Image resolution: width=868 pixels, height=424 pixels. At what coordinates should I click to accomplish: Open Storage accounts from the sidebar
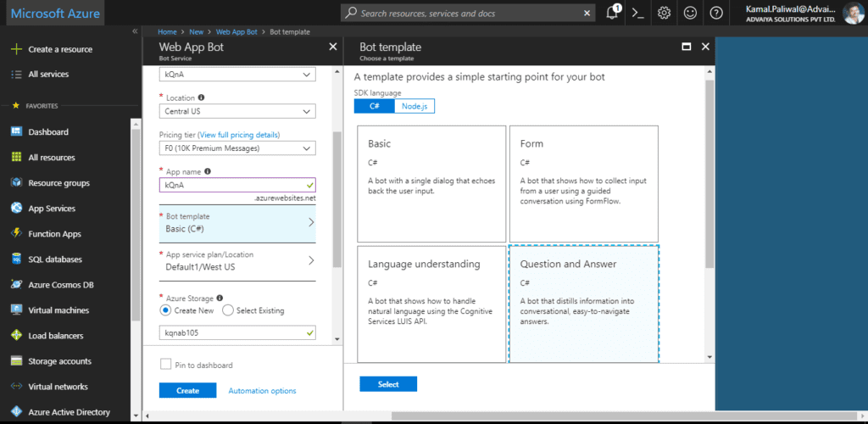(x=60, y=361)
